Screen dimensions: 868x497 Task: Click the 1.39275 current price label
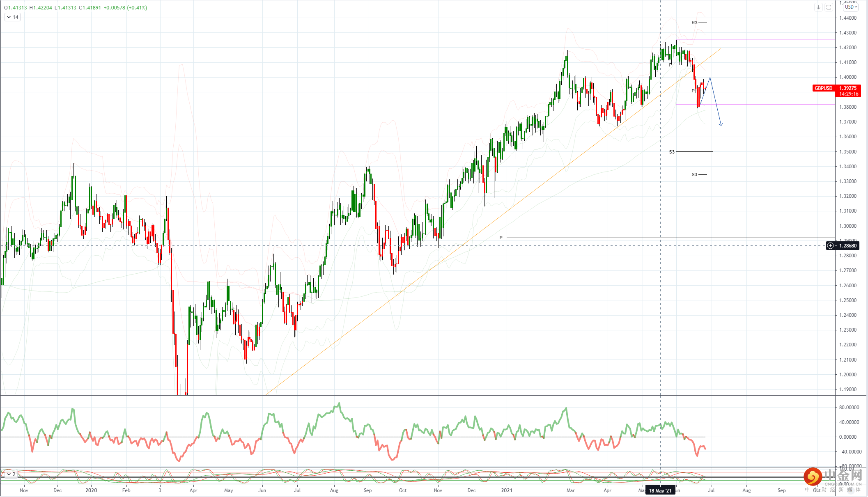(848, 88)
